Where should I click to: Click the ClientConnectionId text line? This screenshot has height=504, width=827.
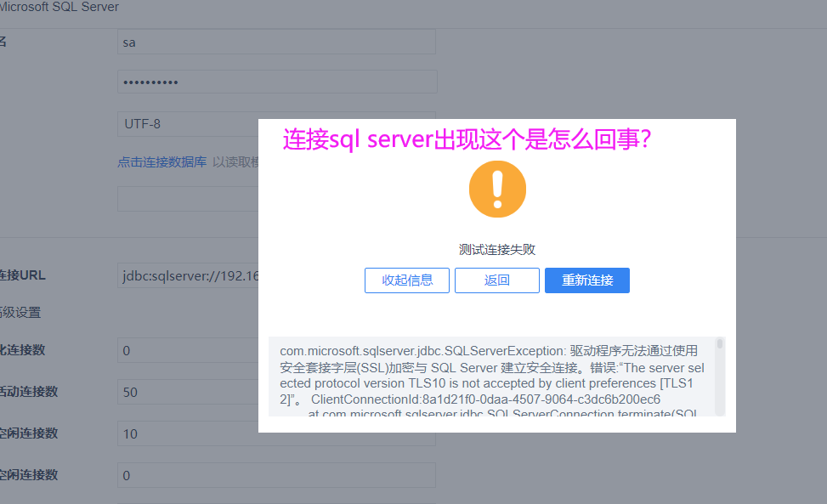485,399
